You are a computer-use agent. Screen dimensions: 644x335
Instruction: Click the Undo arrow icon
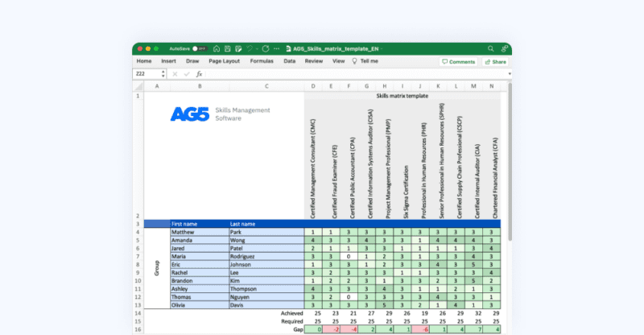pos(250,48)
